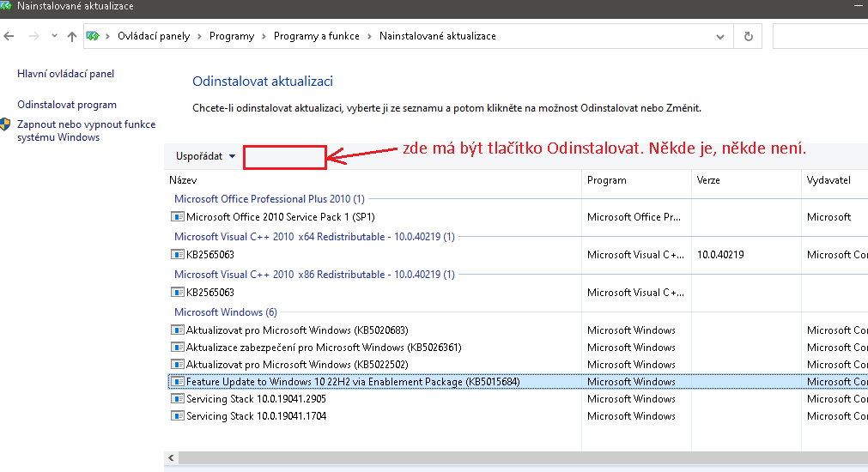Open Odinstalovat program link

click(66, 105)
